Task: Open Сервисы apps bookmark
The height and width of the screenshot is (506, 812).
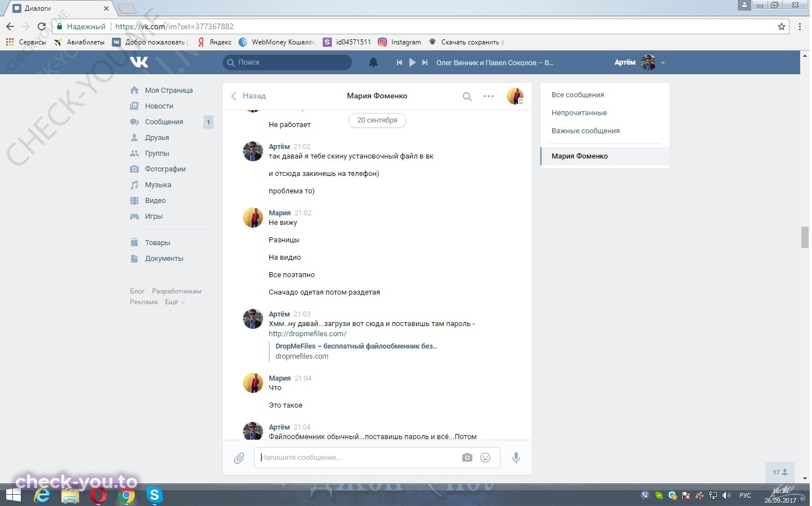Action: (26, 42)
